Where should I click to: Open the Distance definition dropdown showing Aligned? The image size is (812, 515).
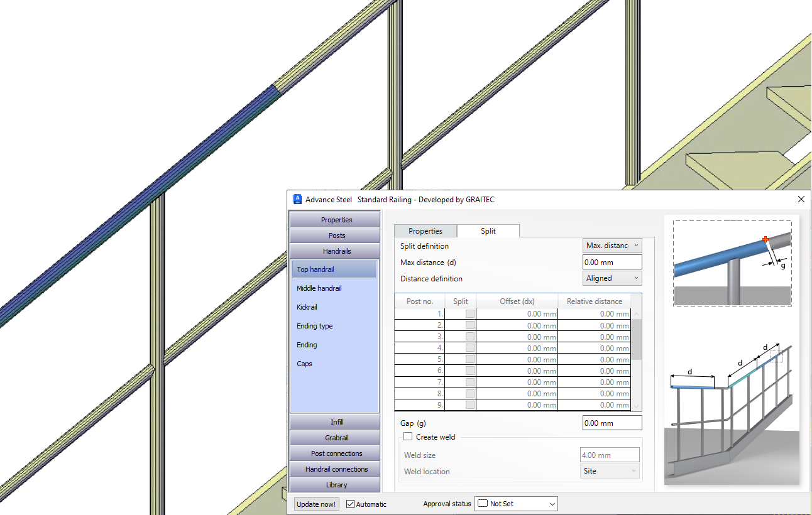click(x=612, y=278)
